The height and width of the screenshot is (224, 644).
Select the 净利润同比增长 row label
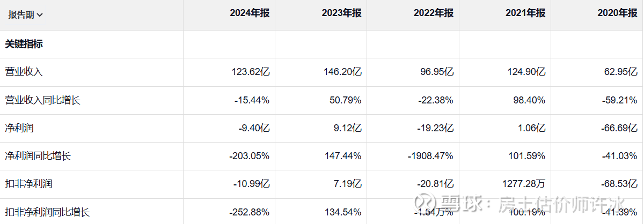click(38, 156)
